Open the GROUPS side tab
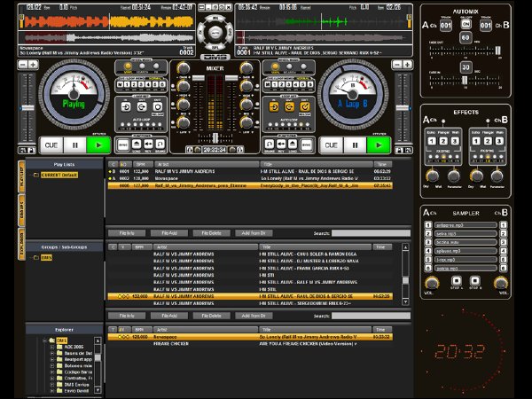The image size is (532, 399). (21, 210)
